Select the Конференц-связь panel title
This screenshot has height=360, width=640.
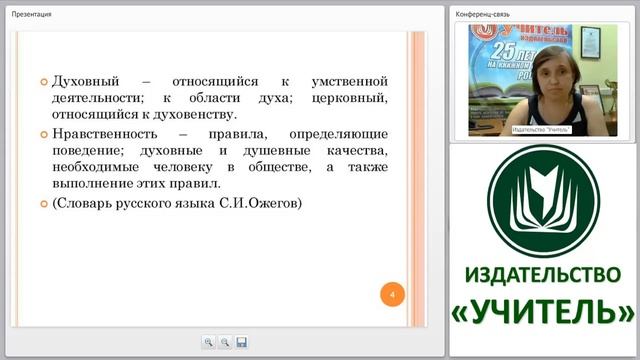click(x=482, y=14)
